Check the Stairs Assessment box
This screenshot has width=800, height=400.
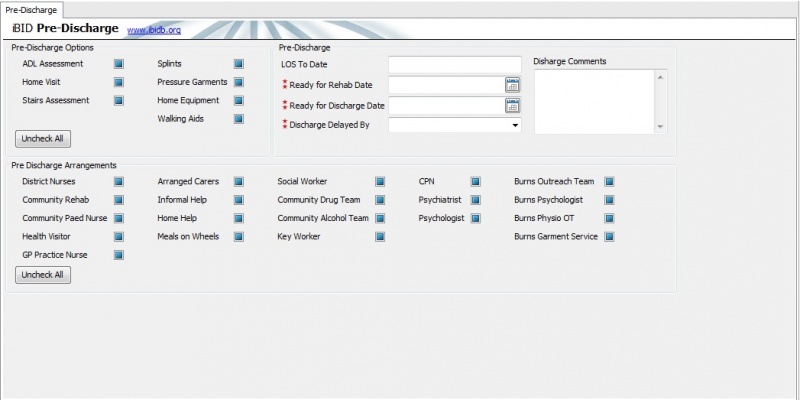point(119,100)
